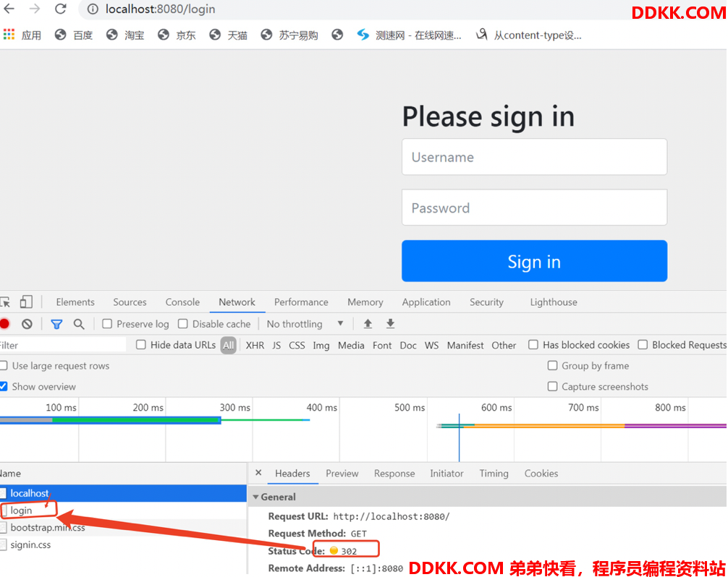
Task: Filter requests by Img
Action: coord(321,345)
